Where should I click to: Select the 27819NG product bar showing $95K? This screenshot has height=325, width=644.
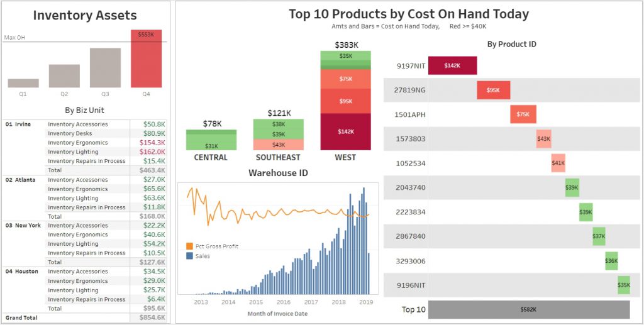pos(494,90)
